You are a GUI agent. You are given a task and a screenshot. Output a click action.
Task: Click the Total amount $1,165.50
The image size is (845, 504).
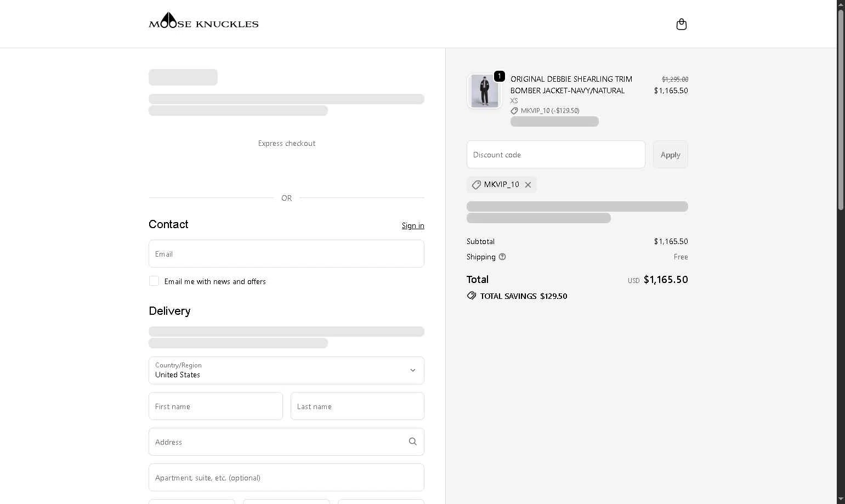[x=666, y=280]
